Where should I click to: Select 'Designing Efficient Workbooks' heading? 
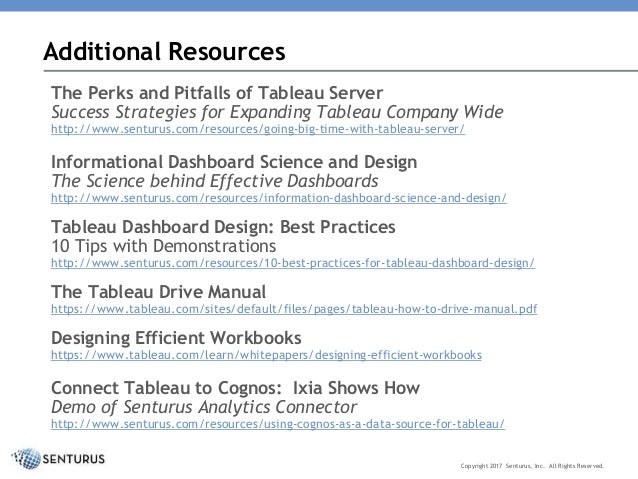tap(176, 338)
